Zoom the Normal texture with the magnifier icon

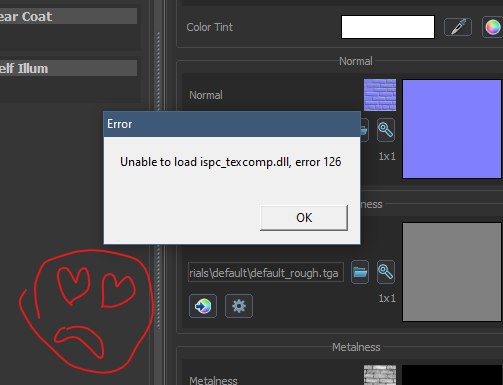click(386, 130)
